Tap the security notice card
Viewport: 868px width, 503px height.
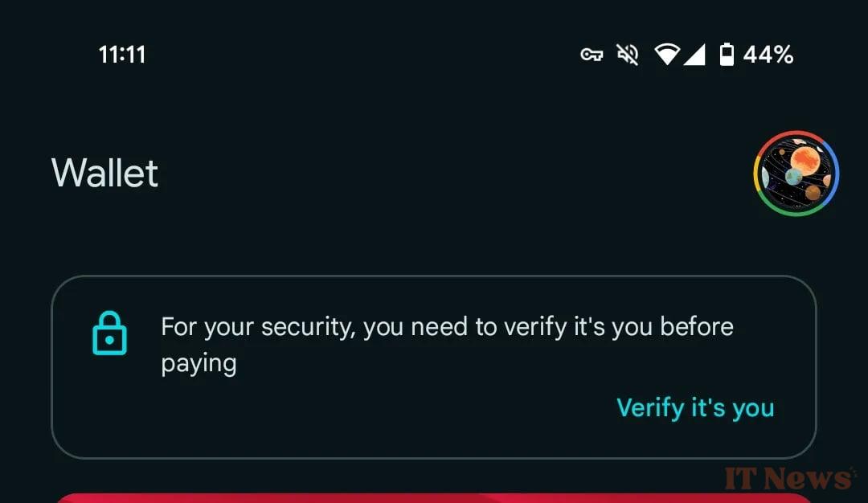click(434, 367)
